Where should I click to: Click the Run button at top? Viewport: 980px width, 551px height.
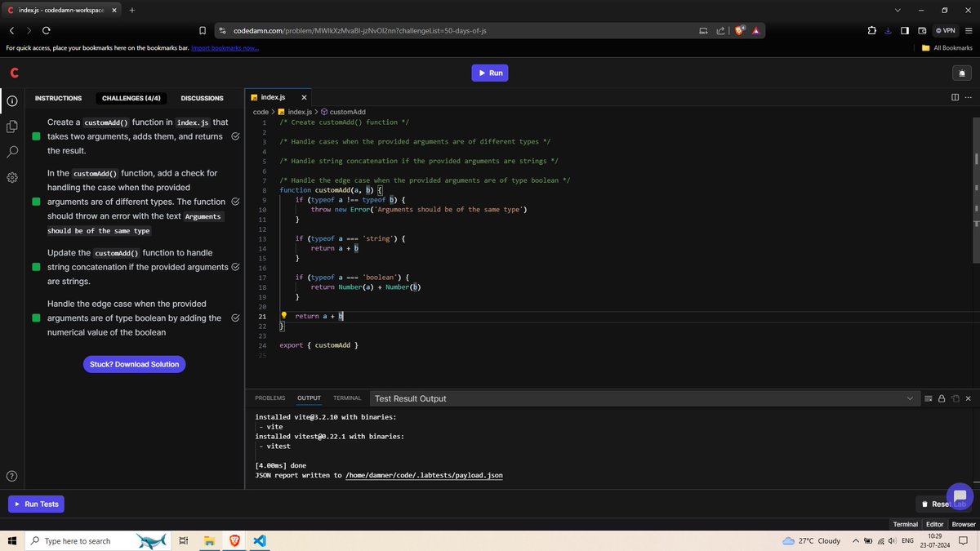coord(490,73)
